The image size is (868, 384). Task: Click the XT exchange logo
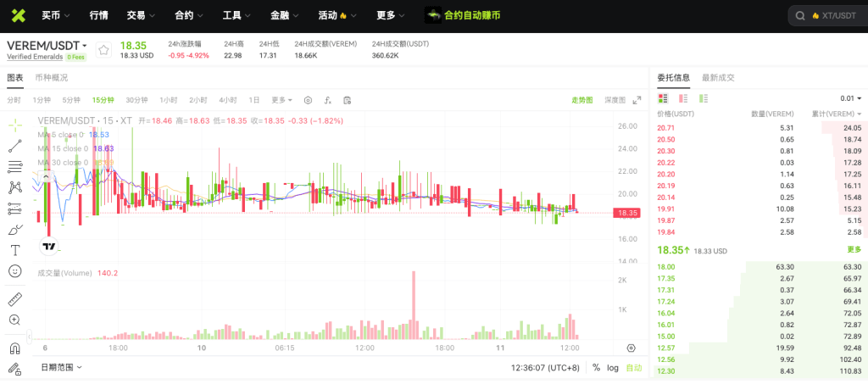coord(19,15)
